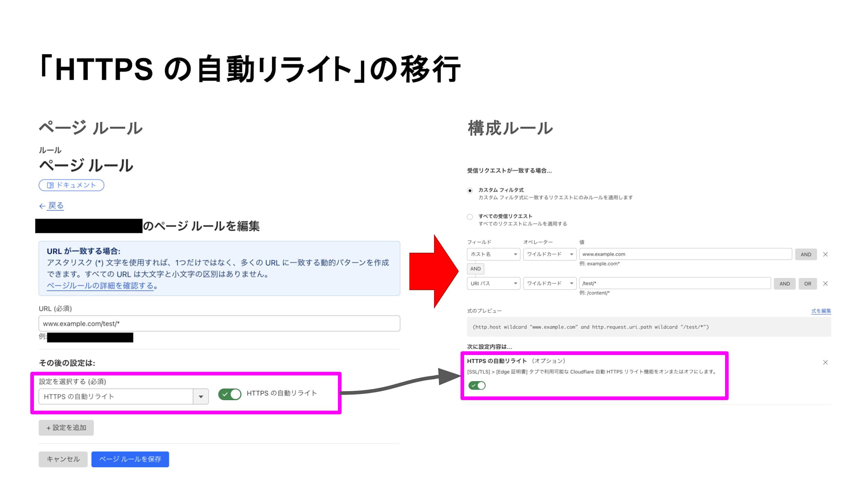Click the value field with www.example.com

point(685,254)
